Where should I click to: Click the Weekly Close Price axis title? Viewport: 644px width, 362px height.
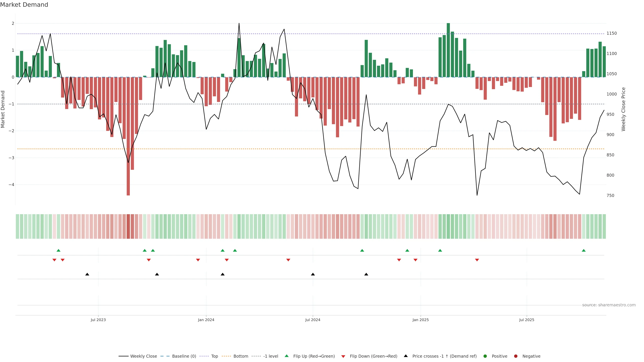point(624,109)
